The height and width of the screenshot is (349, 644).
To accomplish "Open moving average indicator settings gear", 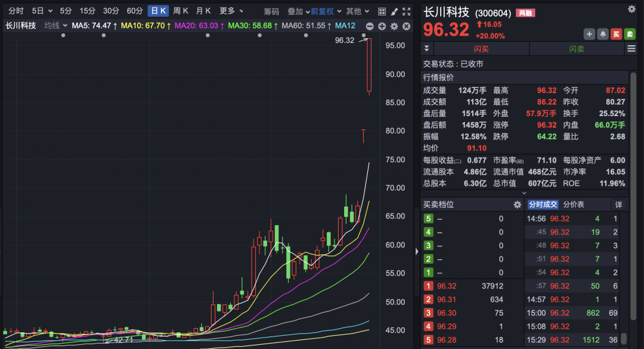I will tap(394, 26).
